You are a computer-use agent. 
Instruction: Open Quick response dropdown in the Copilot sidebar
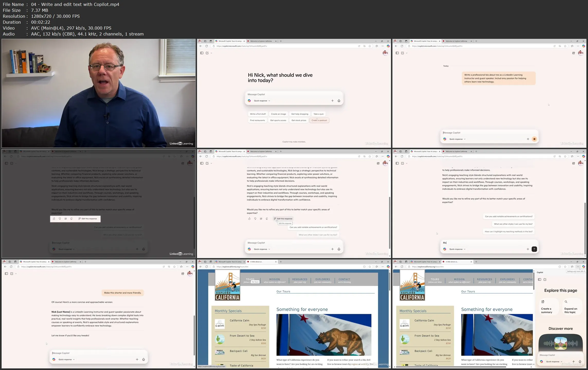[554, 362]
